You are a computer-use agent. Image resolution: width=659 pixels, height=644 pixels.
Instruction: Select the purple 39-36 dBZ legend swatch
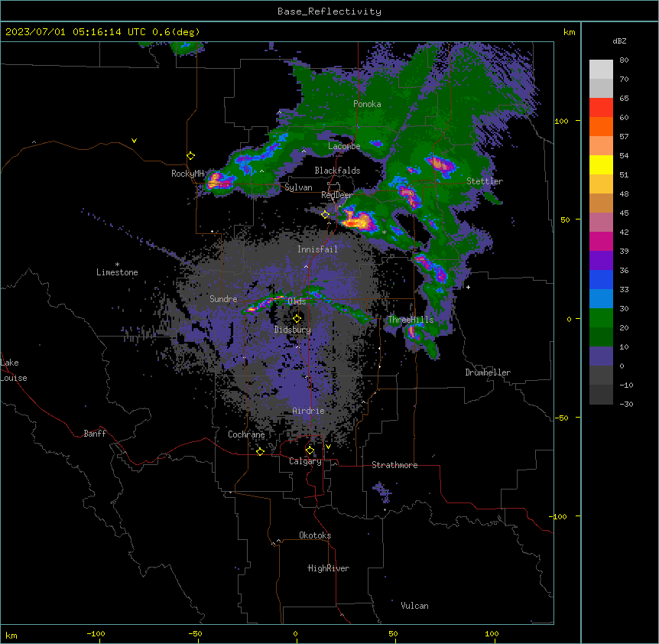click(601, 260)
